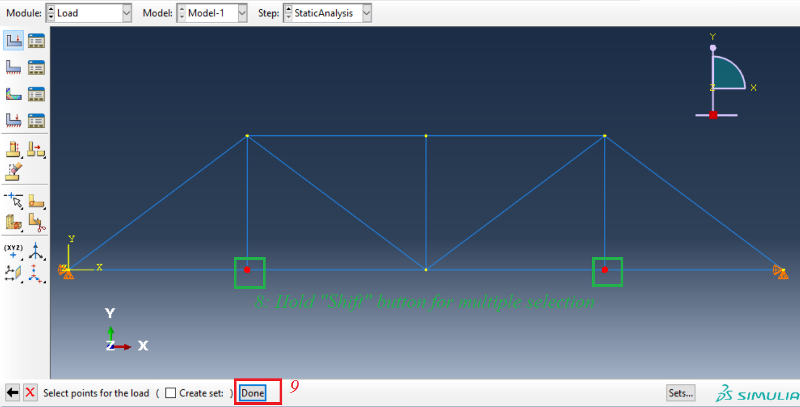Open the Boundary Condition Manager
Viewport: 800px width, 407px height.
[x=36, y=67]
